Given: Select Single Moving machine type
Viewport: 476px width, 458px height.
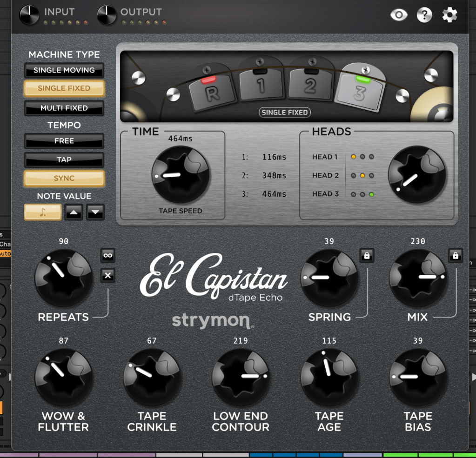Looking at the screenshot, I should click(x=64, y=70).
